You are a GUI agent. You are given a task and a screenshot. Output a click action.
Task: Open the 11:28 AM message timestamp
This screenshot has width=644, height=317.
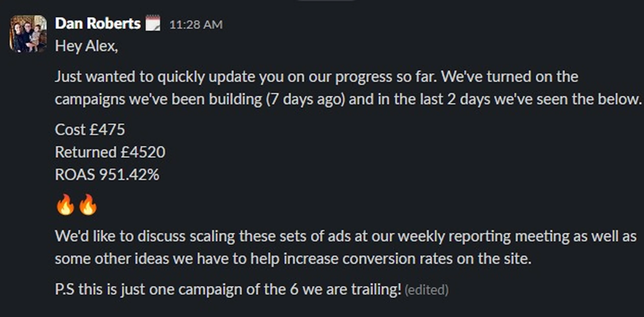coord(196,25)
